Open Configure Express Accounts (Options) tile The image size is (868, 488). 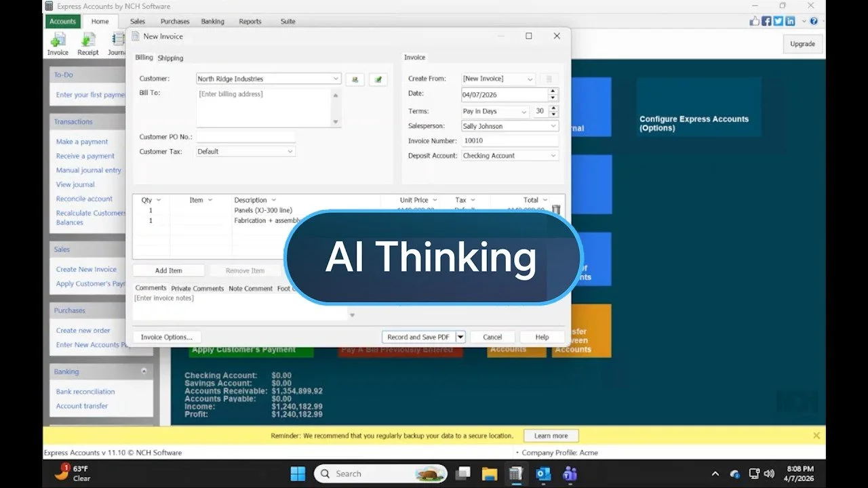tap(698, 107)
